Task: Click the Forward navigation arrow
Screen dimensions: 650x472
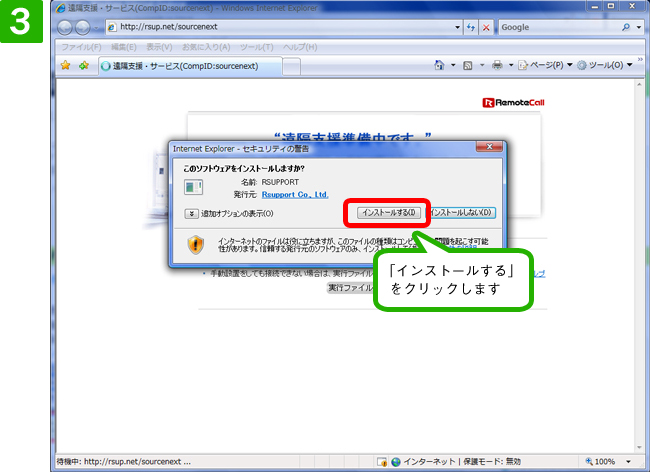Action: coord(82,27)
